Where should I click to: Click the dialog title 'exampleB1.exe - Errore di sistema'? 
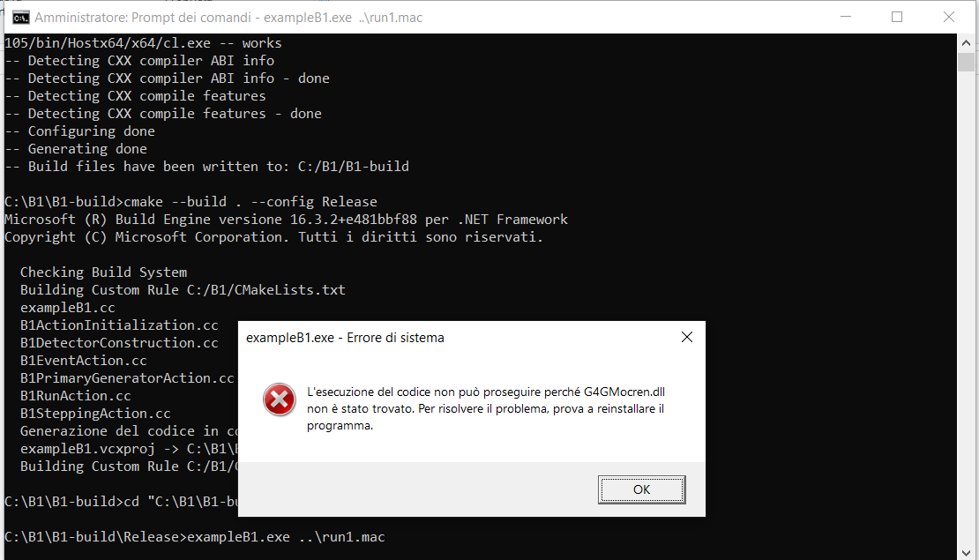point(345,338)
